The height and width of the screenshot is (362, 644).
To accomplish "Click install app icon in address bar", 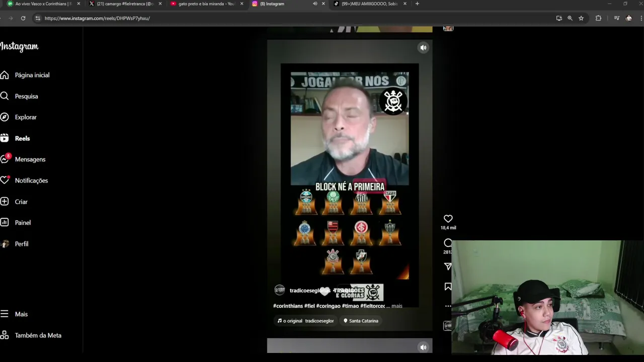I will pyautogui.click(x=559, y=18).
